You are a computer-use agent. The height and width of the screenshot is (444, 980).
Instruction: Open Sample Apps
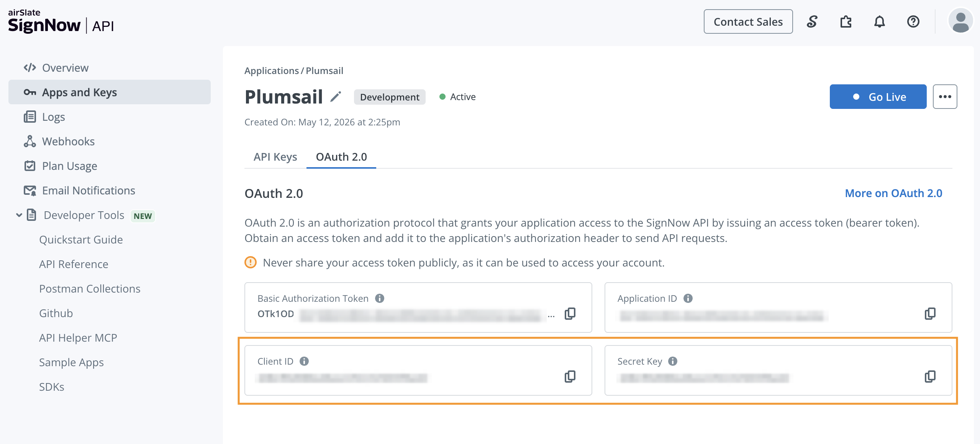click(71, 362)
